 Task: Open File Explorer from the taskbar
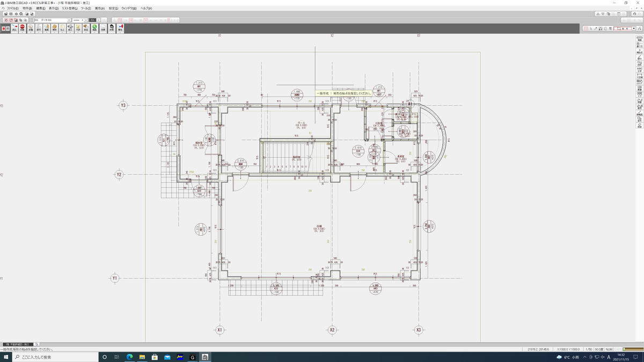coord(142,357)
